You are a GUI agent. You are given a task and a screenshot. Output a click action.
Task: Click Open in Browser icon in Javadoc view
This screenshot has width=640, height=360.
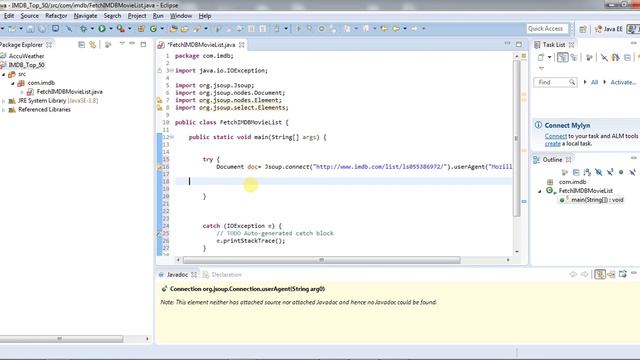click(622, 274)
